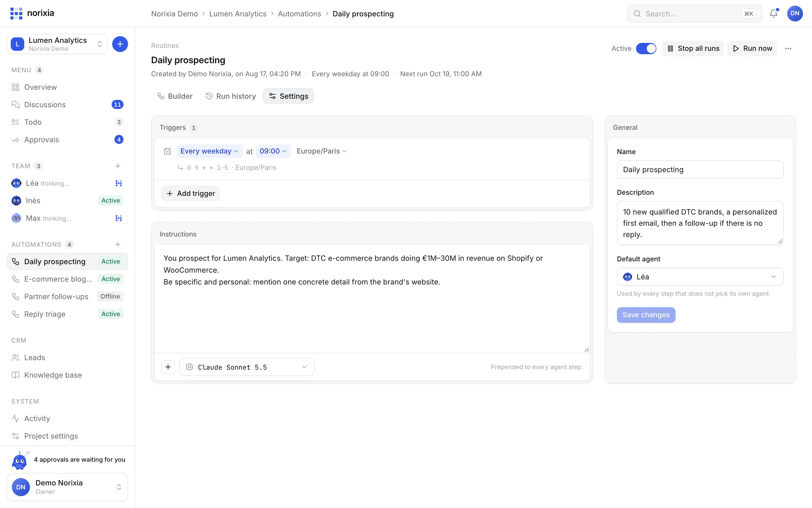
Task: Select the Settings tab
Action: pos(288,96)
